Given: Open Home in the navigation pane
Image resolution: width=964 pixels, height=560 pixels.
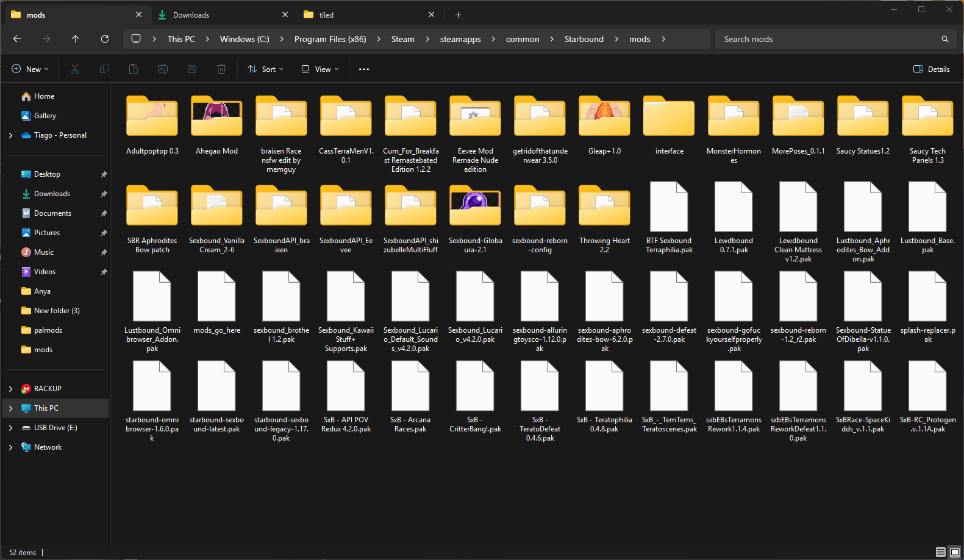Looking at the screenshot, I should point(44,96).
